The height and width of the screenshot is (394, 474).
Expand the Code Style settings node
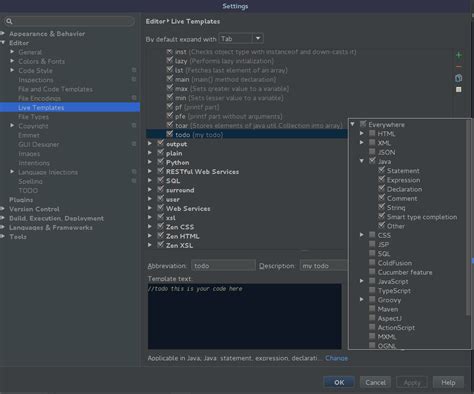tap(12, 70)
